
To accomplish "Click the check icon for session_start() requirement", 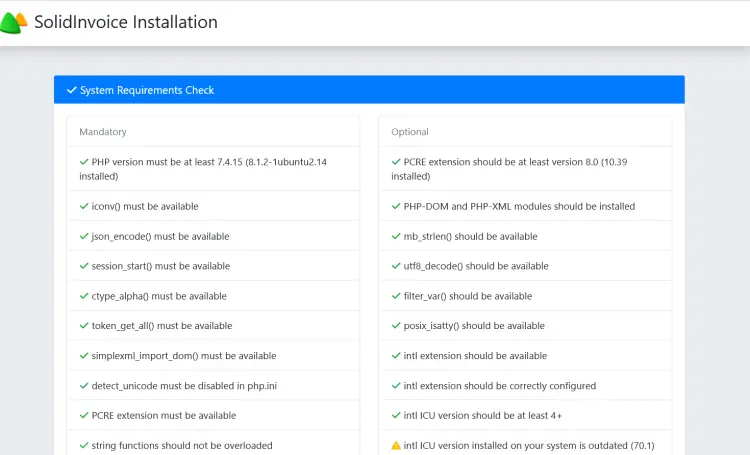I will tap(84, 266).
